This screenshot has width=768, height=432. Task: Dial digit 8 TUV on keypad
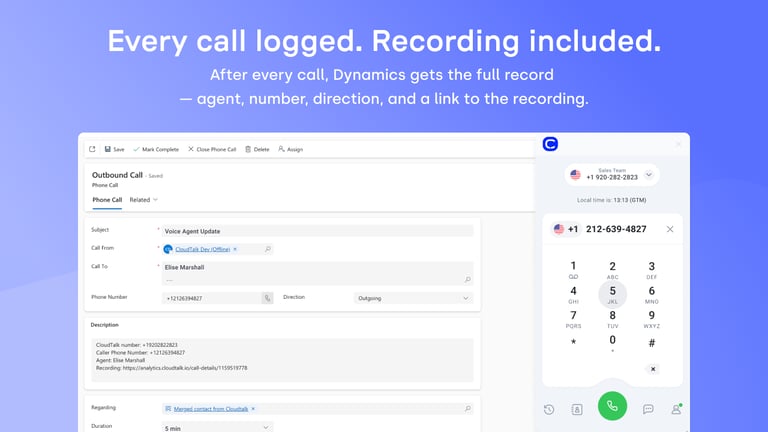coord(612,319)
